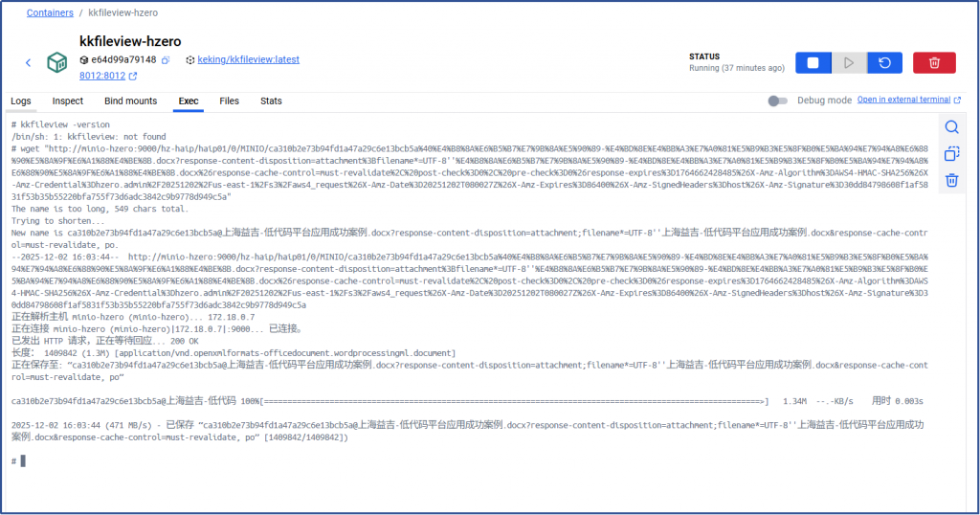Go to the Bind mounts tab

(130, 101)
